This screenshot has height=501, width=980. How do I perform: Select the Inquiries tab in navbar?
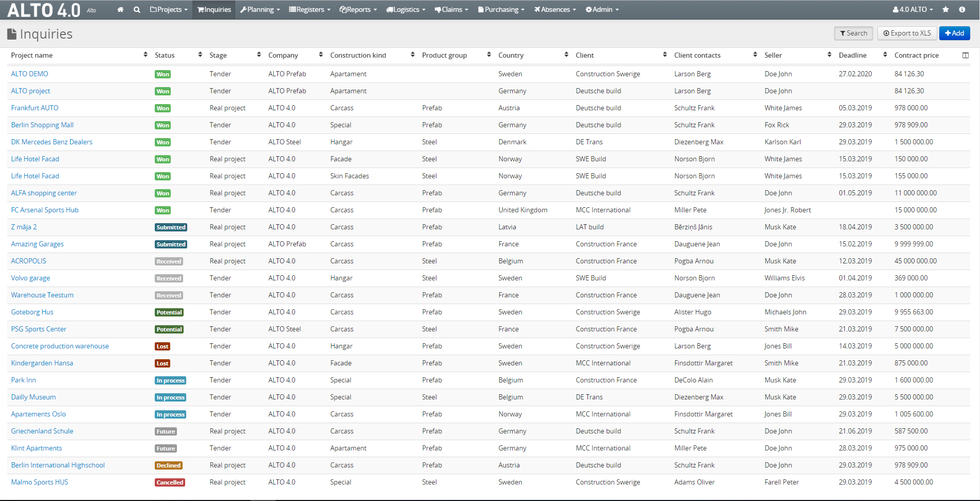tap(214, 10)
